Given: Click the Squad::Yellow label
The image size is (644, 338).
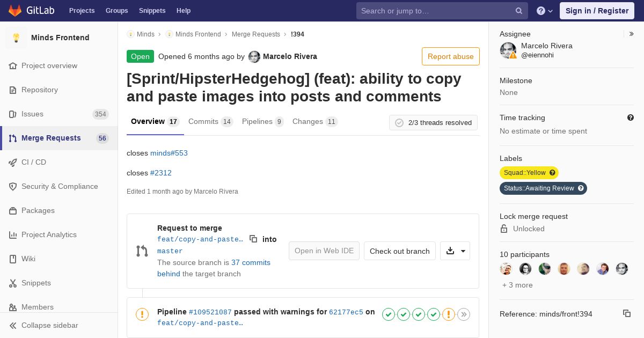Looking at the screenshot, I should click(x=525, y=173).
